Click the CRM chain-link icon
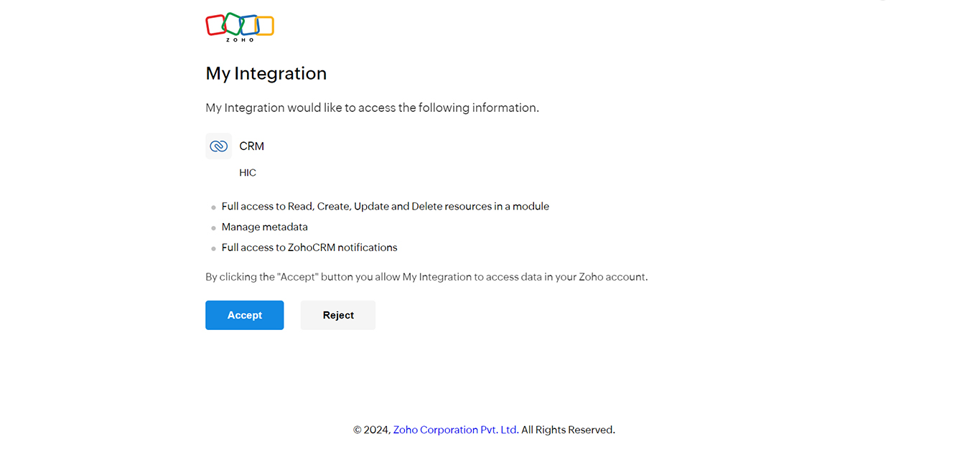 click(218, 146)
